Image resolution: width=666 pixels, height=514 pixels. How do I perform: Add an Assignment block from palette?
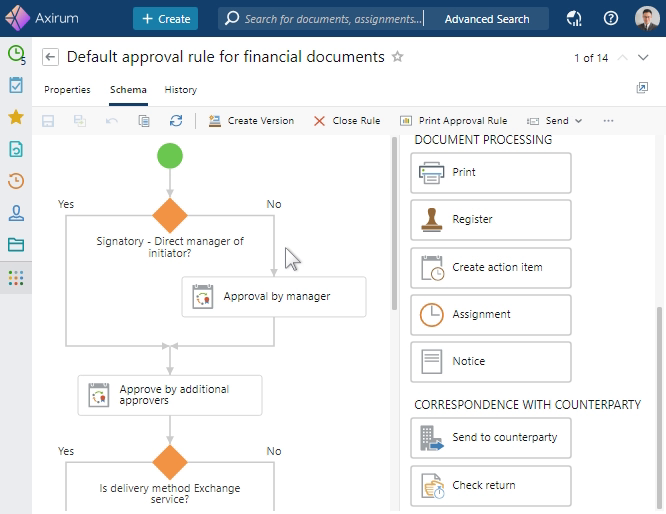coord(491,315)
